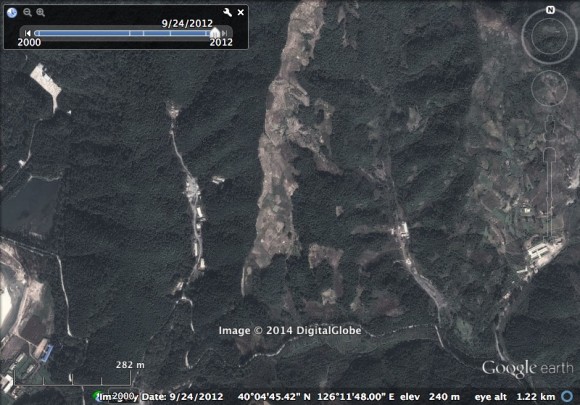Image resolution: width=580 pixels, height=405 pixels.
Task: Click the North indicator on compass
Action: point(550,10)
